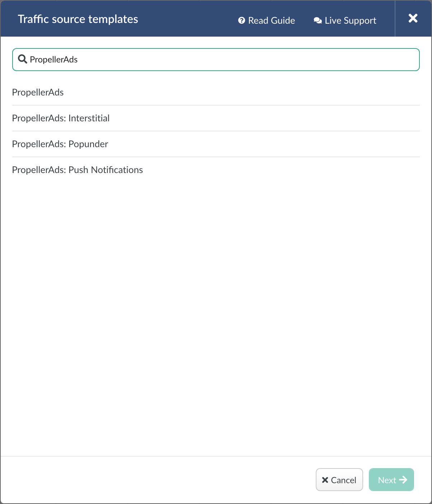Click the right arrow icon on Next

click(x=403, y=480)
